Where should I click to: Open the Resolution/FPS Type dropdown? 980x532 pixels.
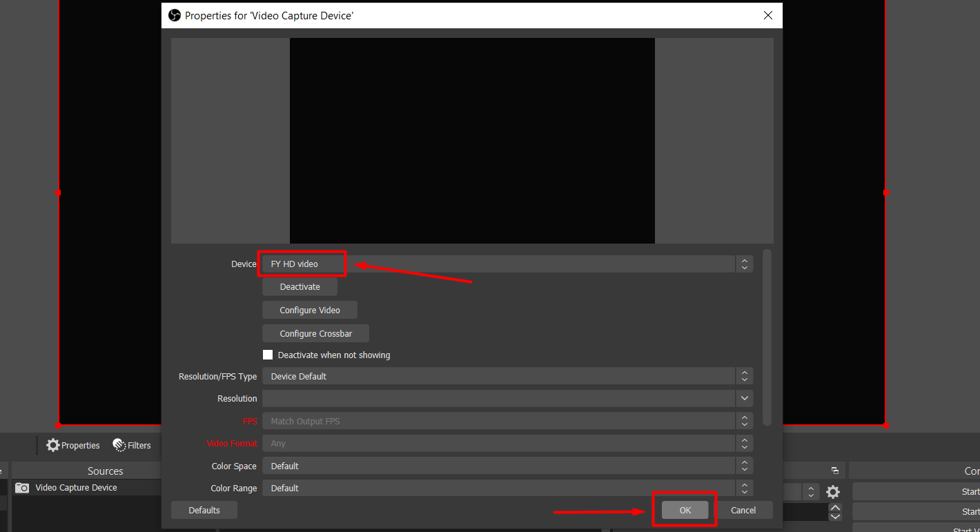click(x=507, y=376)
